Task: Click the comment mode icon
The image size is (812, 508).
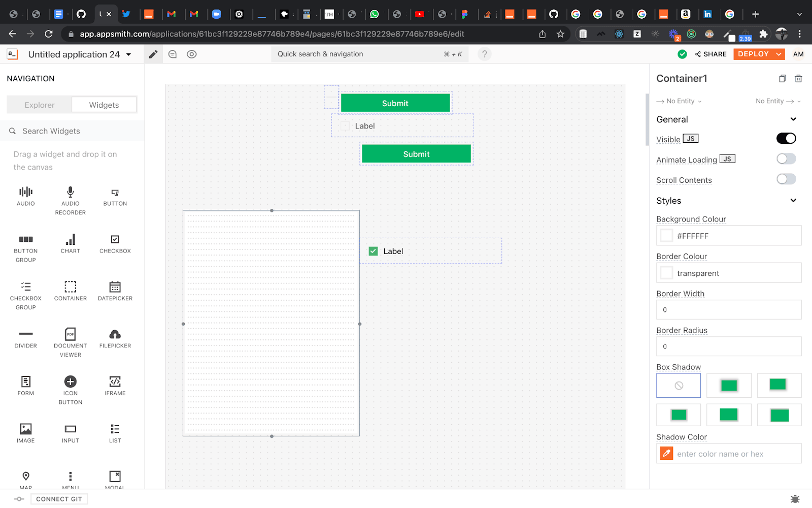Action: click(x=173, y=54)
